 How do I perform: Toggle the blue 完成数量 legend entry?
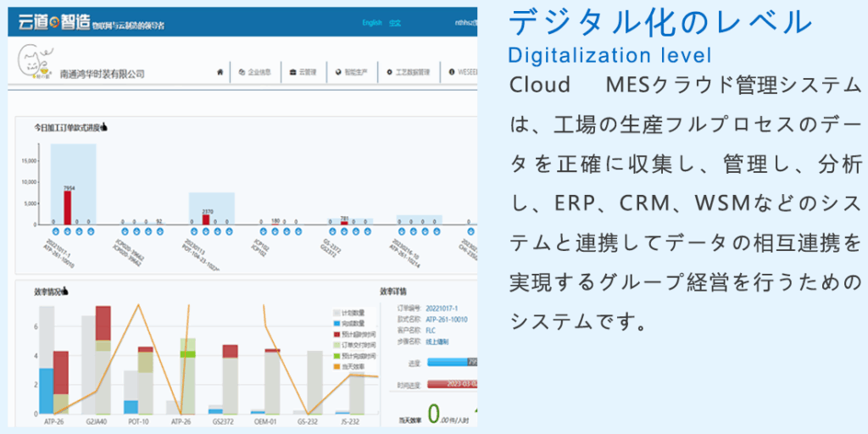coord(348,323)
